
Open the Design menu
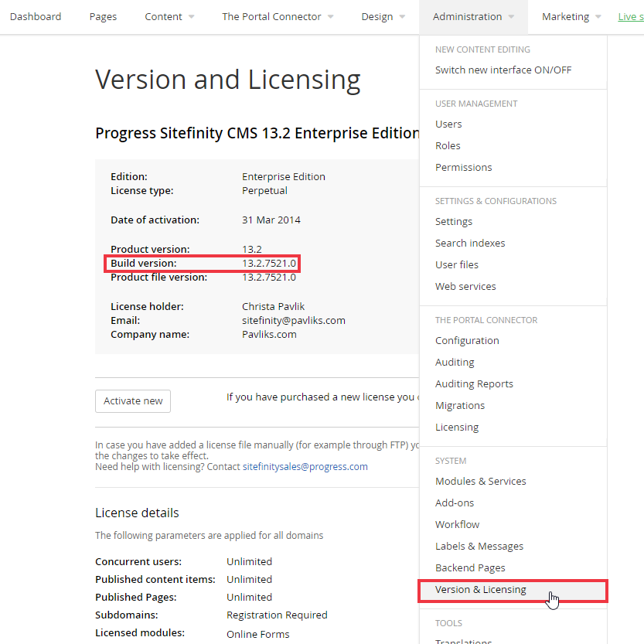coord(377,16)
